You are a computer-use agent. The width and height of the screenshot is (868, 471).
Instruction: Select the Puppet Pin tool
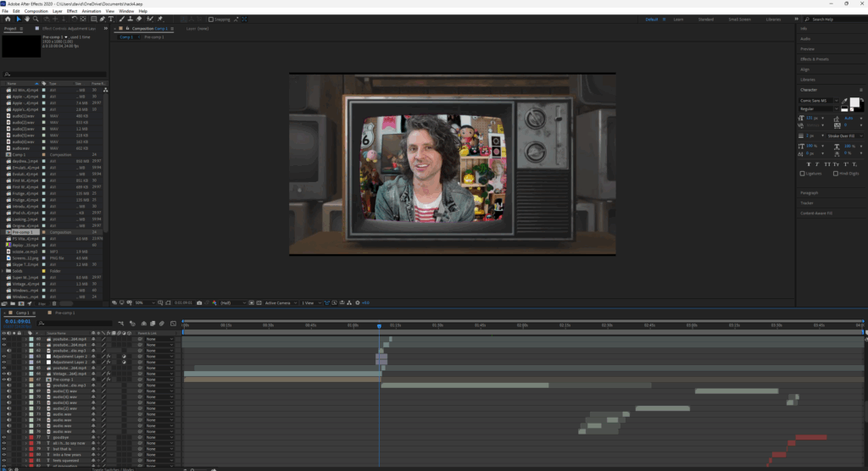pos(159,19)
